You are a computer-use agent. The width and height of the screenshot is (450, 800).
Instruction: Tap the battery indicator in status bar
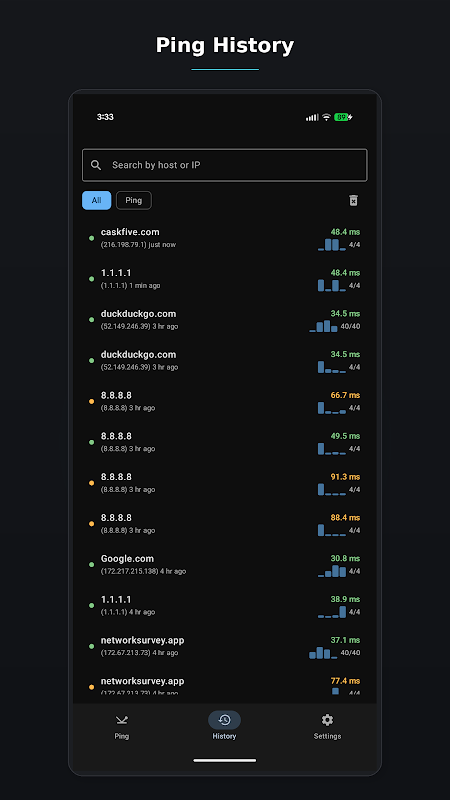click(343, 117)
